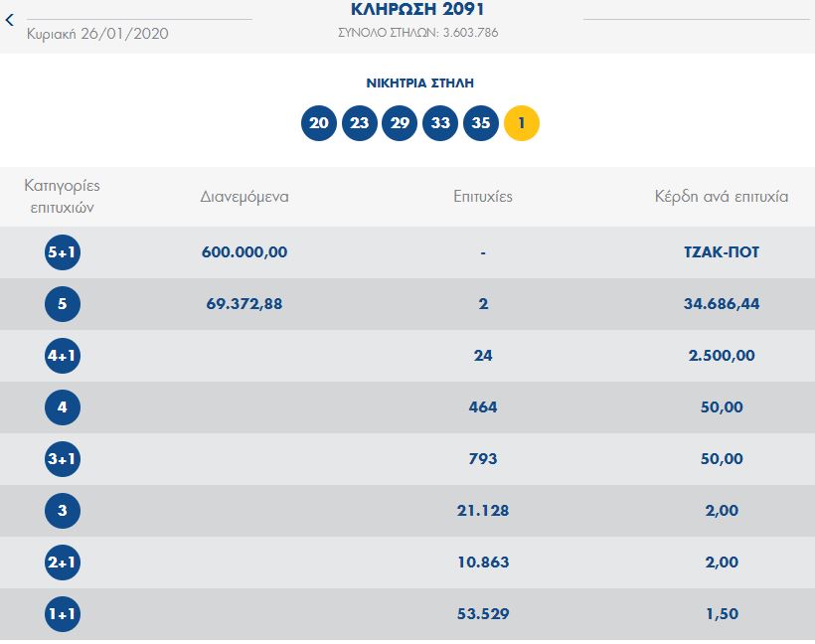Select the 1+1 category badge
This screenshot has width=815, height=644.
coord(63,614)
